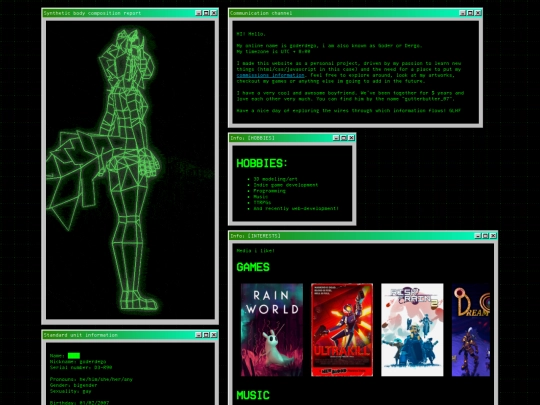Maximize the Synthetic body composition report window
The width and height of the screenshot is (540, 405).
click(206, 13)
